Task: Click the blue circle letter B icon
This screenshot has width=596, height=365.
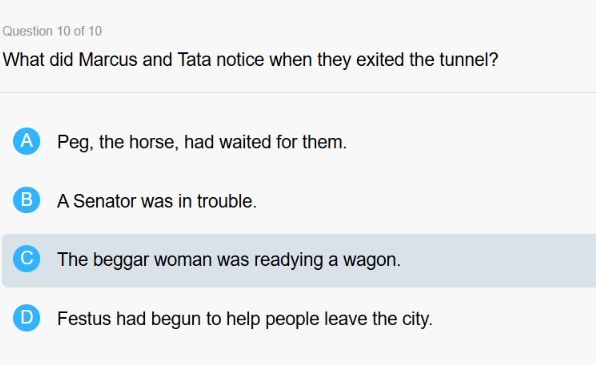Action: [x=27, y=200]
